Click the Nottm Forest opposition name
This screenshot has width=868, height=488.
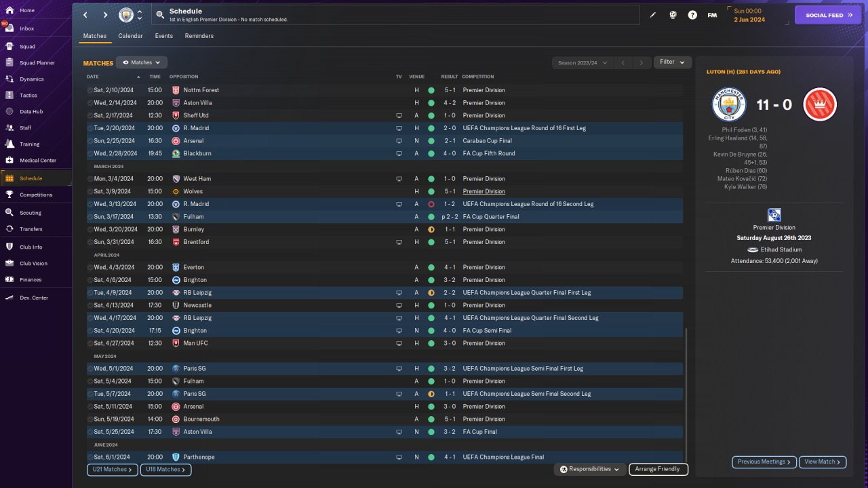pyautogui.click(x=201, y=90)
